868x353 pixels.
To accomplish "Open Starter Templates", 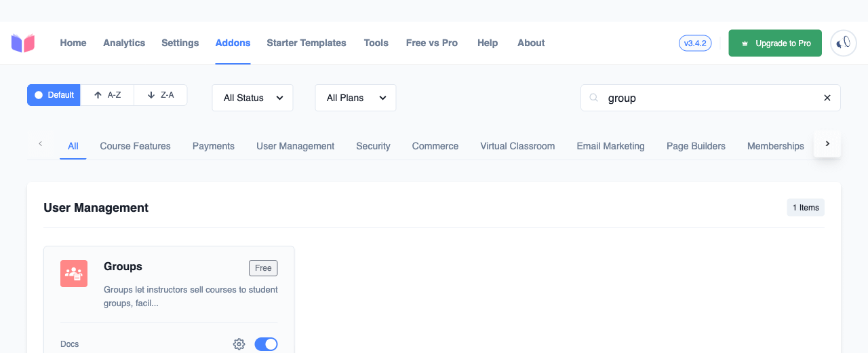I will 307,43.
